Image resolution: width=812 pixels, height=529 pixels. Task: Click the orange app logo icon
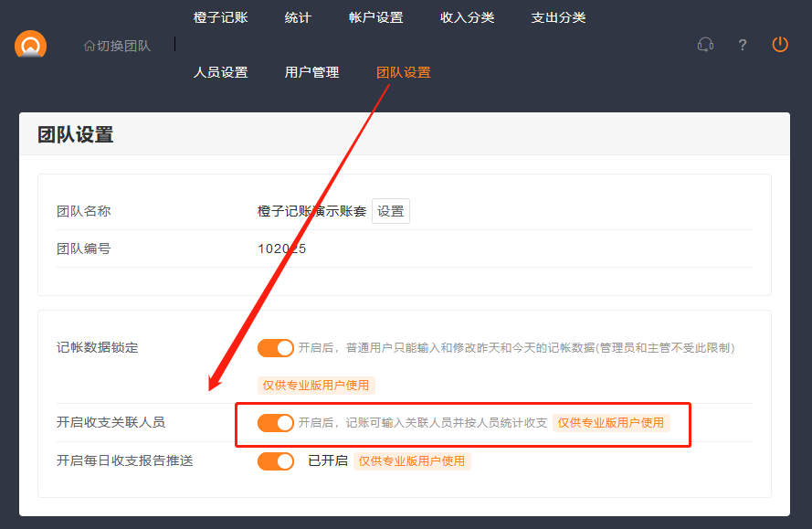[30, 45]
